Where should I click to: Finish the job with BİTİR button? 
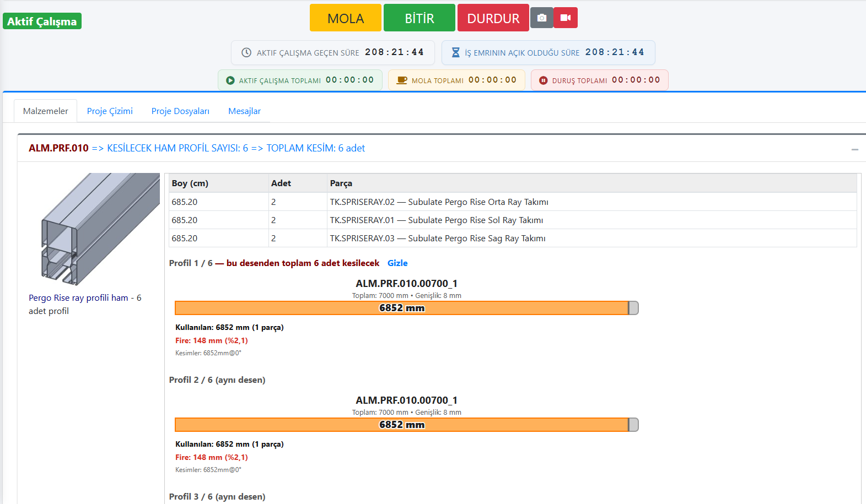click(419, 18)
